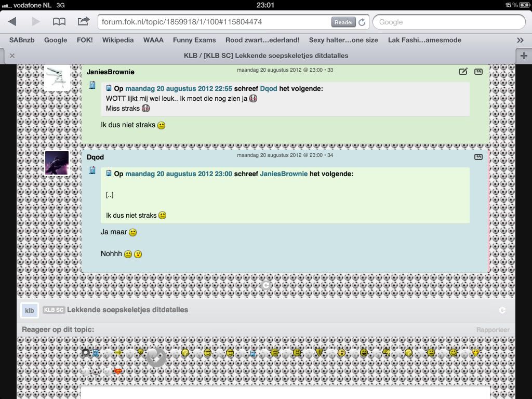Tap the Safari back arrow
This screenshot has width=532, height=399.
[x=12, y=22]
